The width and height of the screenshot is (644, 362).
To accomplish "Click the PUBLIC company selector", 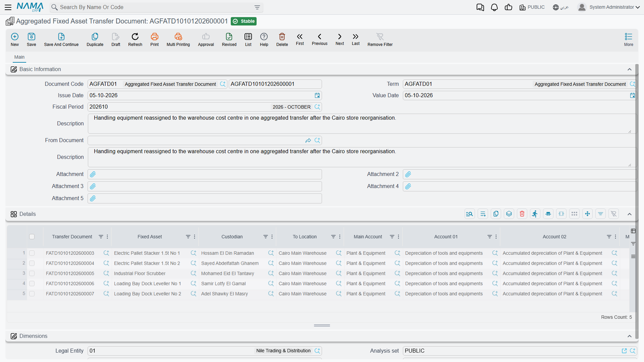I will [532, 7].
